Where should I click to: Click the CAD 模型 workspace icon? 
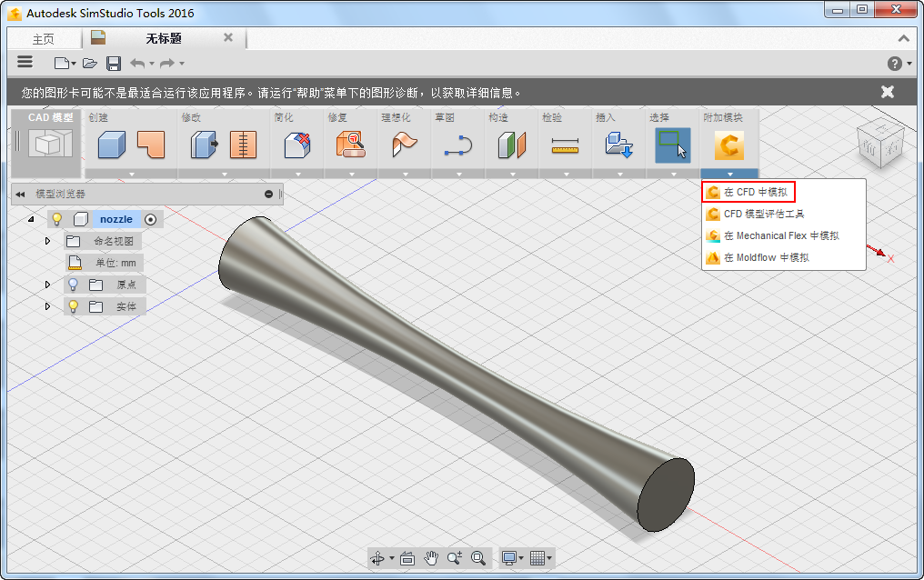[51, 144]
